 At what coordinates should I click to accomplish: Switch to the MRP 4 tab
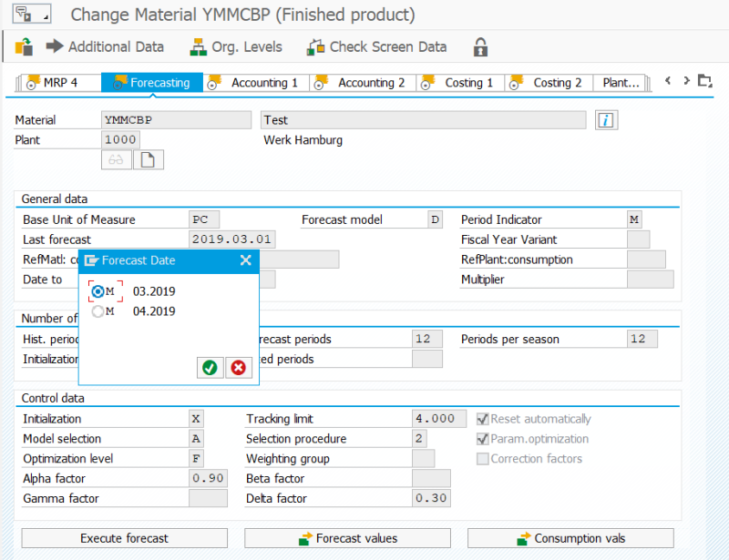(59, 83)
